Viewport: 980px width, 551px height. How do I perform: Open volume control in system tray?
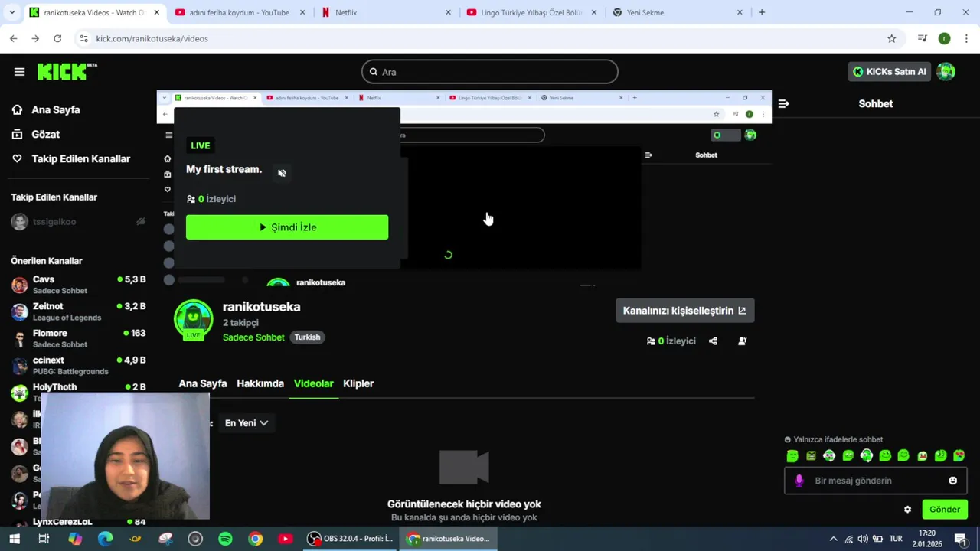[863, 539]
